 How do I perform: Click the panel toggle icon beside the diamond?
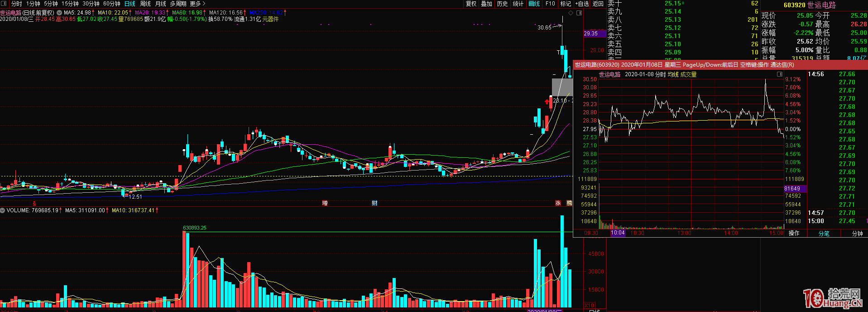[578, 13]
